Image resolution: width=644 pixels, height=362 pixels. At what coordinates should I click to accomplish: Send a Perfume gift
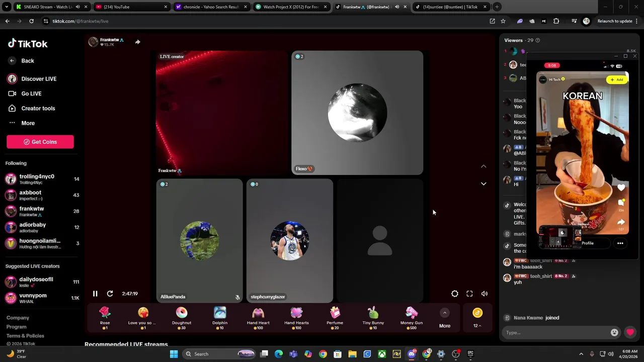335,318
